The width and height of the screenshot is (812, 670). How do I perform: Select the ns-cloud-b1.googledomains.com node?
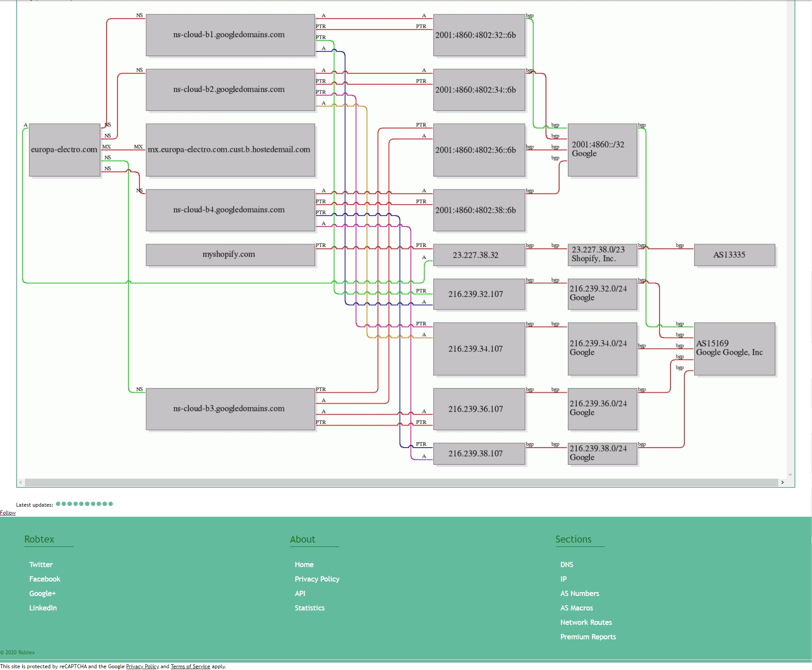pos(230,35)
